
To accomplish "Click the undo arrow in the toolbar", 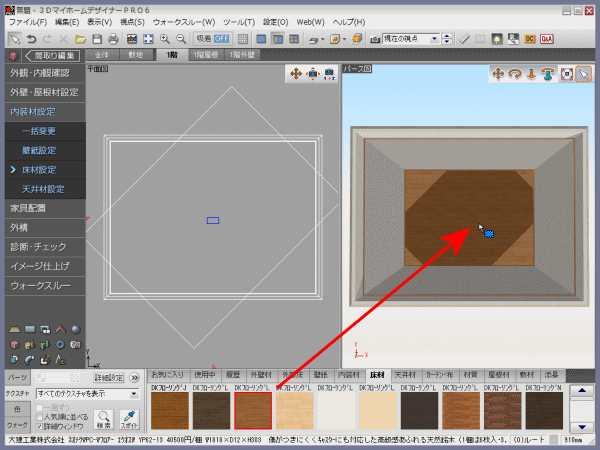I will click(30, 38).
